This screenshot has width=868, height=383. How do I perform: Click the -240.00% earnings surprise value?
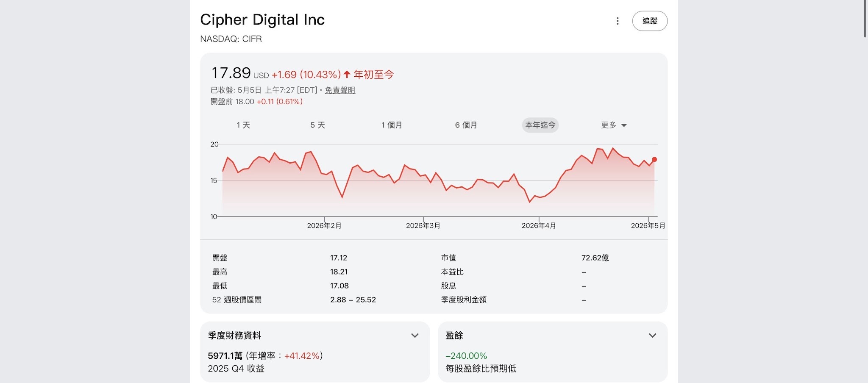pyautogui.click(x=466, y=356)
